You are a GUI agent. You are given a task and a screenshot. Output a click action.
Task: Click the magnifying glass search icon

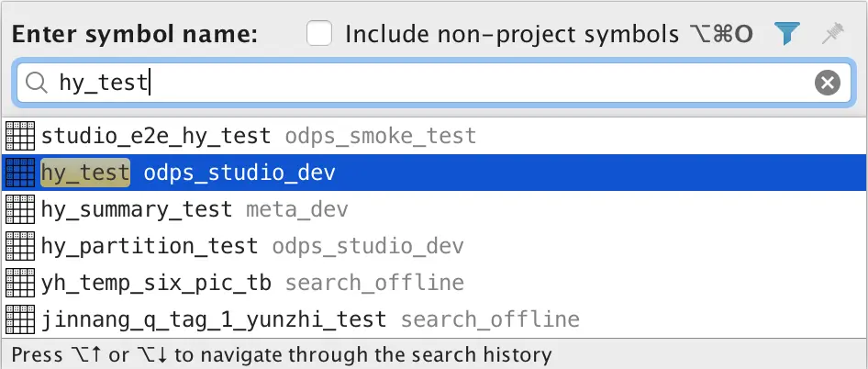37,84
